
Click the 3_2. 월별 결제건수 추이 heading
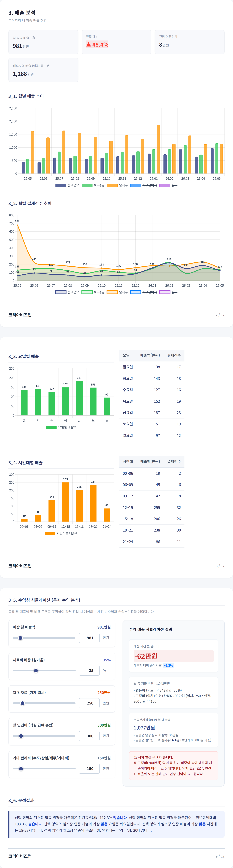[30, 203]
